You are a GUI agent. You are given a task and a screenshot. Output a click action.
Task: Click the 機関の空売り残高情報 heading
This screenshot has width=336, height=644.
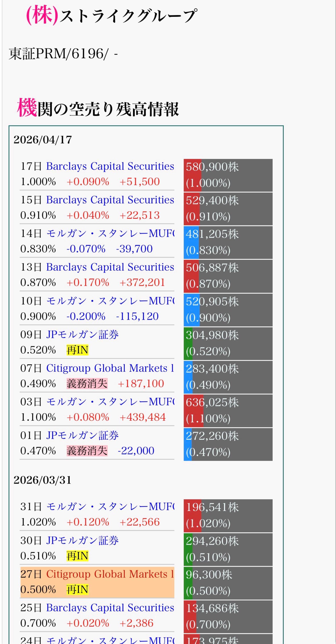coord(98,109)
